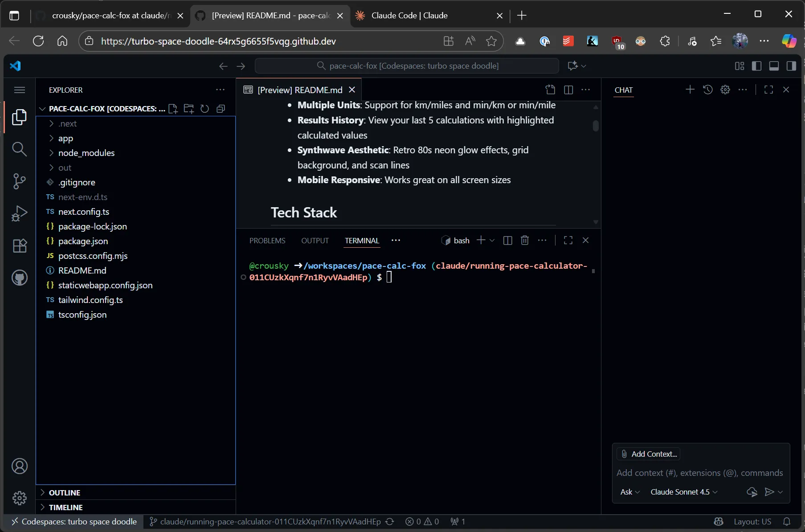The width and height of the screenshot is (805, 532).
Task: Switch to the PROBLEMS tab
Action: point(267,240)
